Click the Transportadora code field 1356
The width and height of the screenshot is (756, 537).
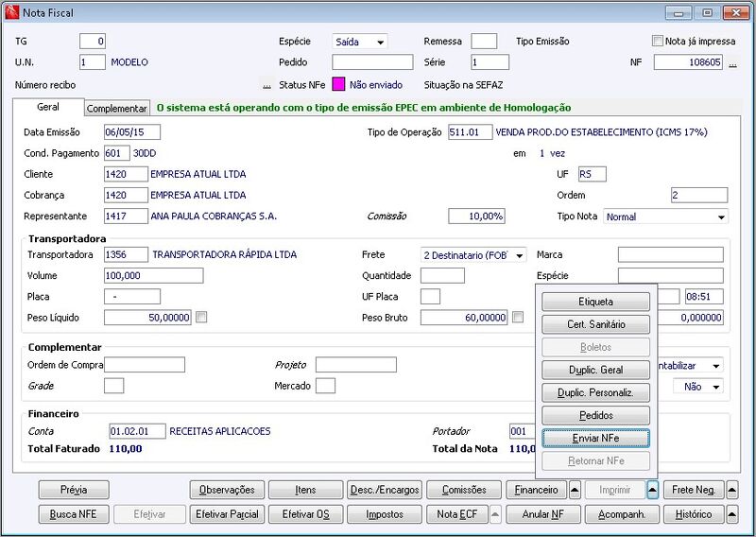point(126,254)
